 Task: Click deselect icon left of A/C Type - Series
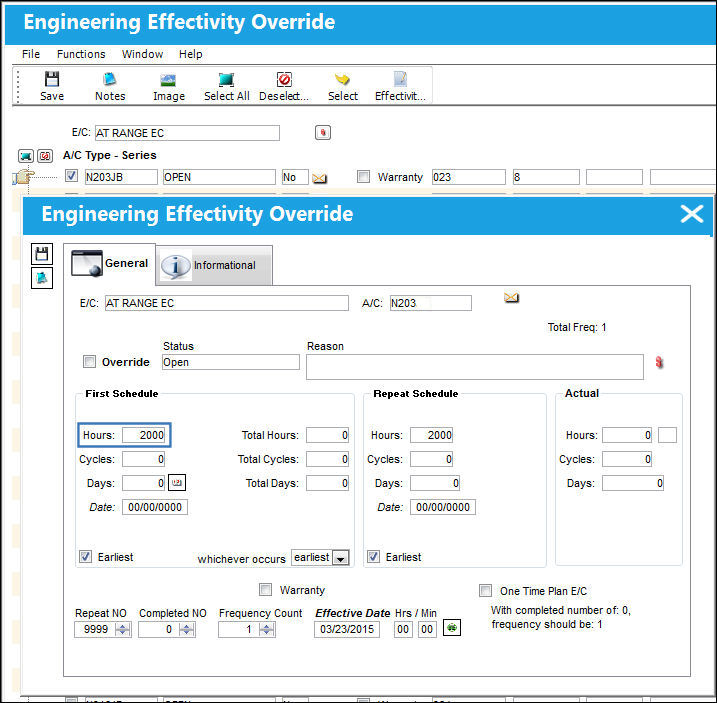pyautogui.click(x=45, y=156)
